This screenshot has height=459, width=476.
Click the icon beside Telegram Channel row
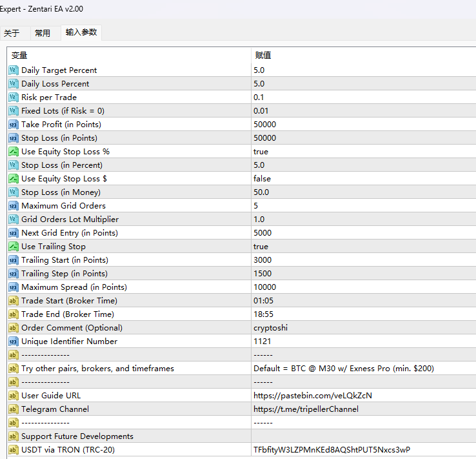click(x=14, y=409)
